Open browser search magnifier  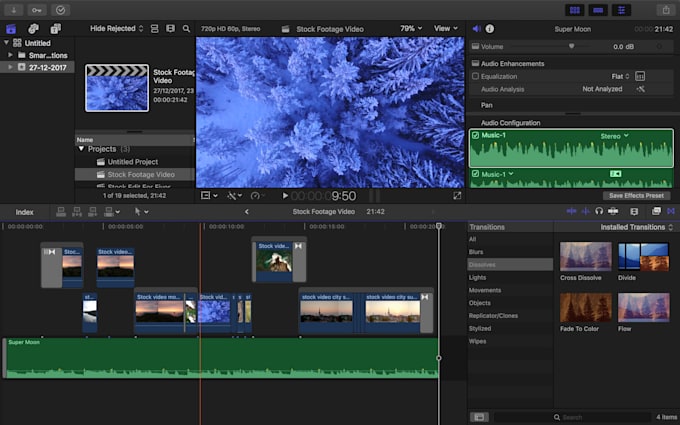click(186, 29)
